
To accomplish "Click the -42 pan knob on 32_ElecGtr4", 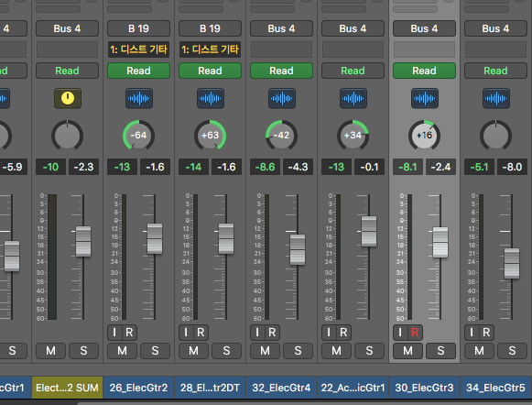I will point(282,135).
